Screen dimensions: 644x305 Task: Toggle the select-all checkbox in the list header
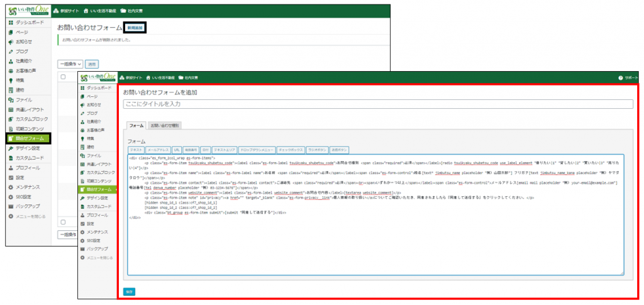click(x=62, y=77)
